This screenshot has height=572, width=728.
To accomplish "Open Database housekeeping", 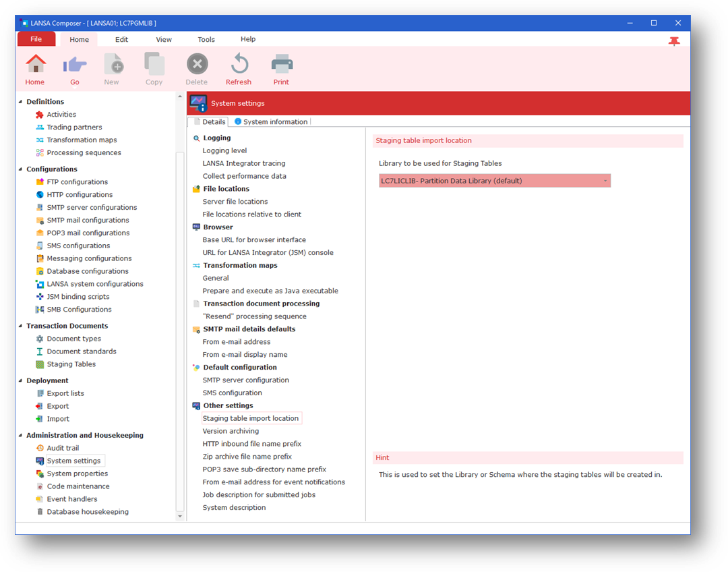I will [87, 511].
